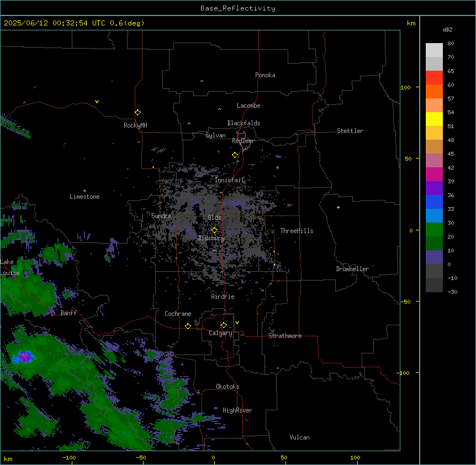Click the Base_Reflectivity title text
This screenshot has width=476, height=465.
[238, 8]
